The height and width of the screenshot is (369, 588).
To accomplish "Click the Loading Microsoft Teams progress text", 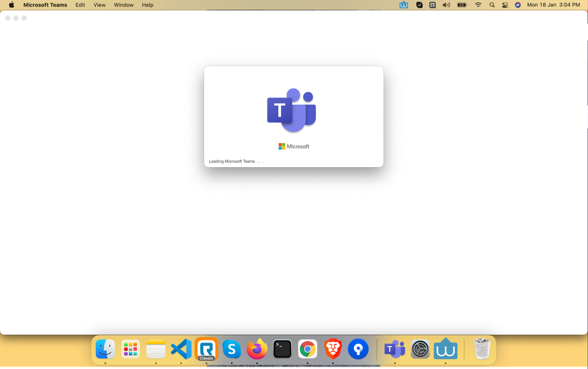I will pyautogui.click(x=234, y=161).
